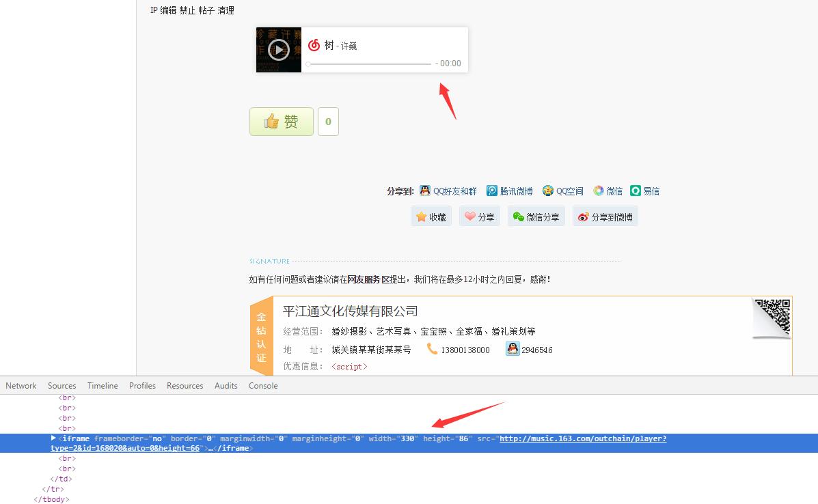Click the QQ penguin icon beside QQ好友和群
Viewport: 818px width, 504px height.
[x=425, y=191]
